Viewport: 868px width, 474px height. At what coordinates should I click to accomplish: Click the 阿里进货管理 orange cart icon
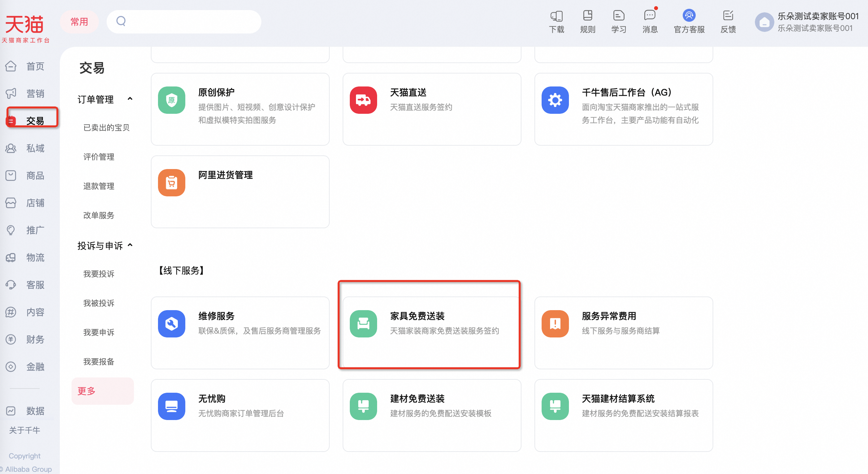172,183
